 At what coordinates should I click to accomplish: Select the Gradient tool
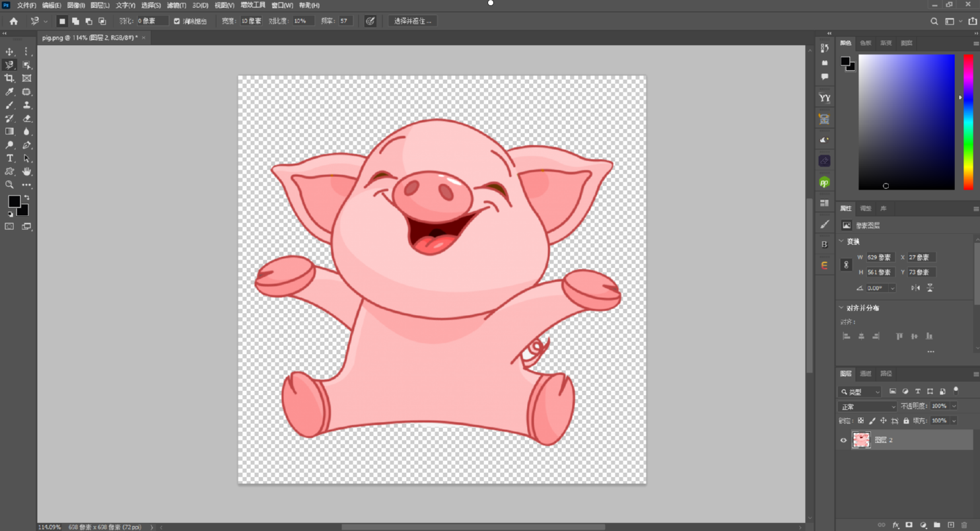9,131
